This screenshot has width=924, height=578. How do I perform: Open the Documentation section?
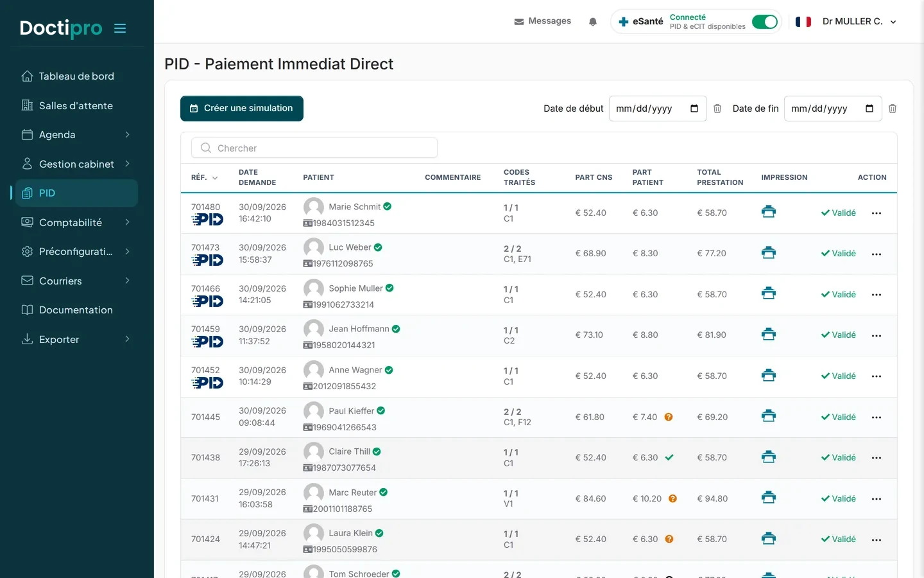76,310
